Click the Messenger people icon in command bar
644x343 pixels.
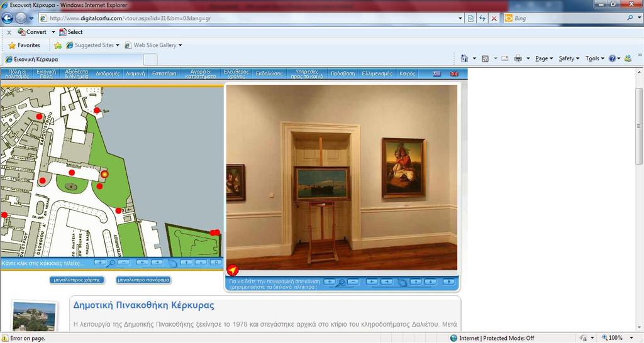tap(628, 58)
